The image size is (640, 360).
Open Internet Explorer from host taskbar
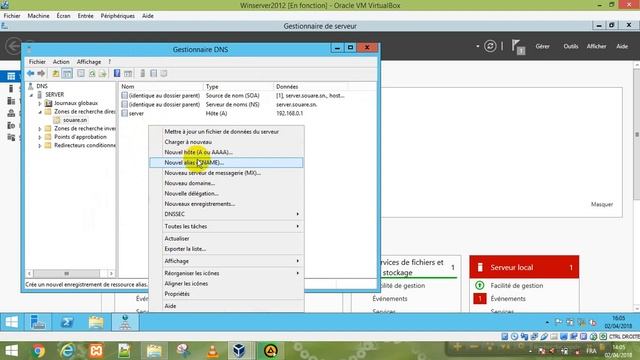point(67,351)
